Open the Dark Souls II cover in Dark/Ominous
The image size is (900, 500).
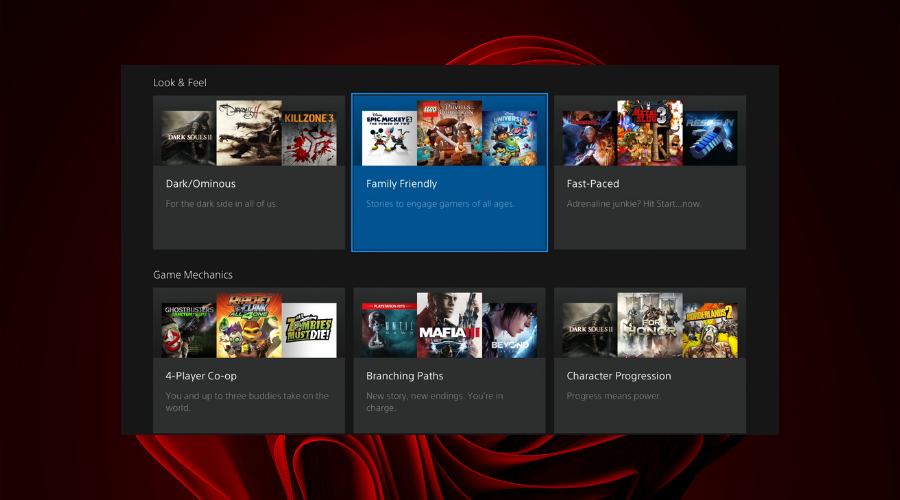[x=188, y=138]
